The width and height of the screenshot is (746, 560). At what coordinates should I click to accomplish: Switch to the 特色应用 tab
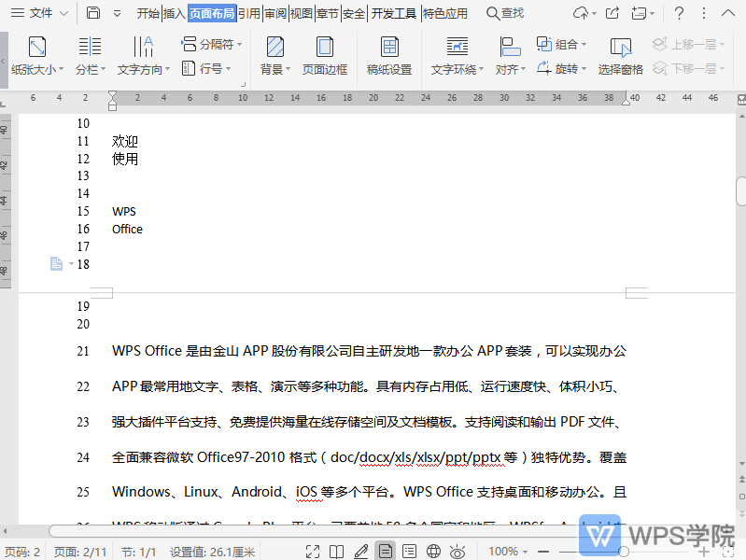444,13
